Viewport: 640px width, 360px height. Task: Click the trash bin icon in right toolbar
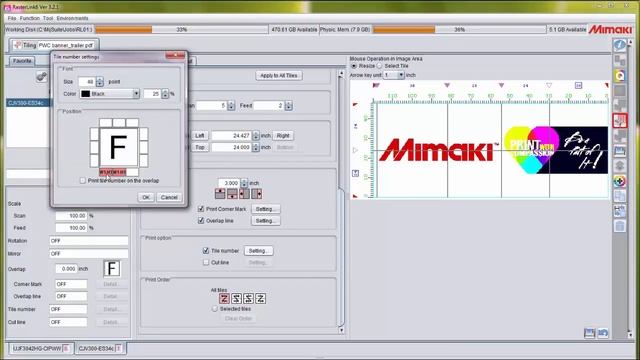[x=620, y=226]
